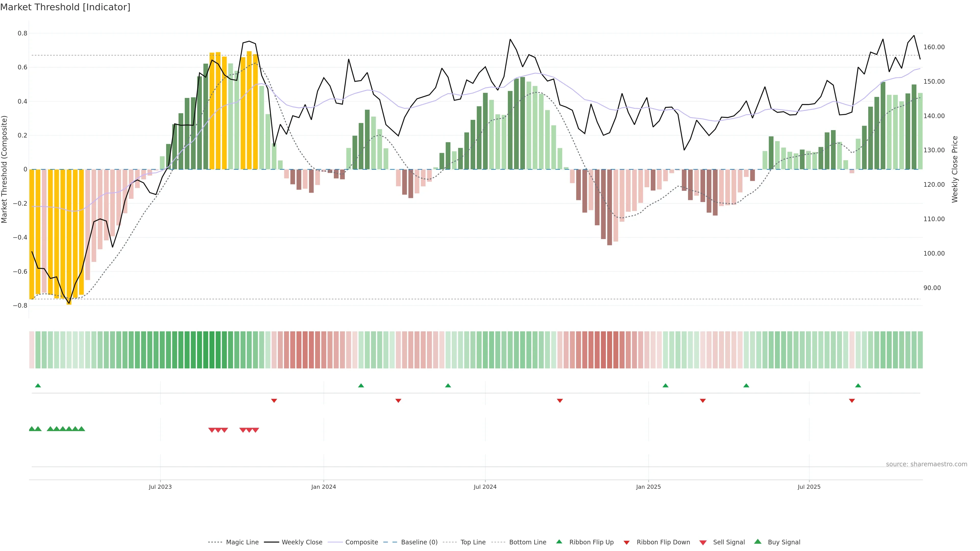Toggle the Composite legend entry
Image resolution: width=980 pixels, height=551 pixels.
[x=361, y=542]
